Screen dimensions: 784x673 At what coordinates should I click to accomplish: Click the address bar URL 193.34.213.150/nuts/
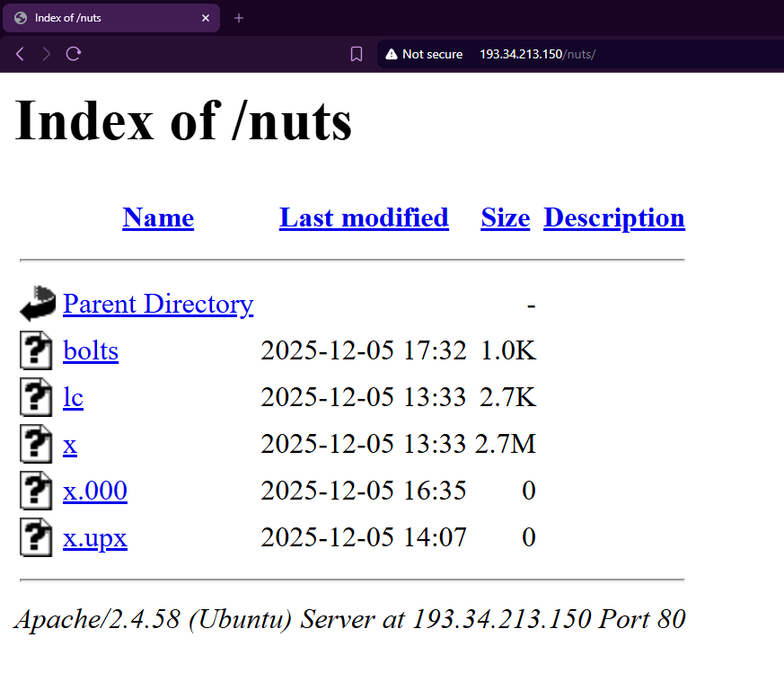coord(538,54)
